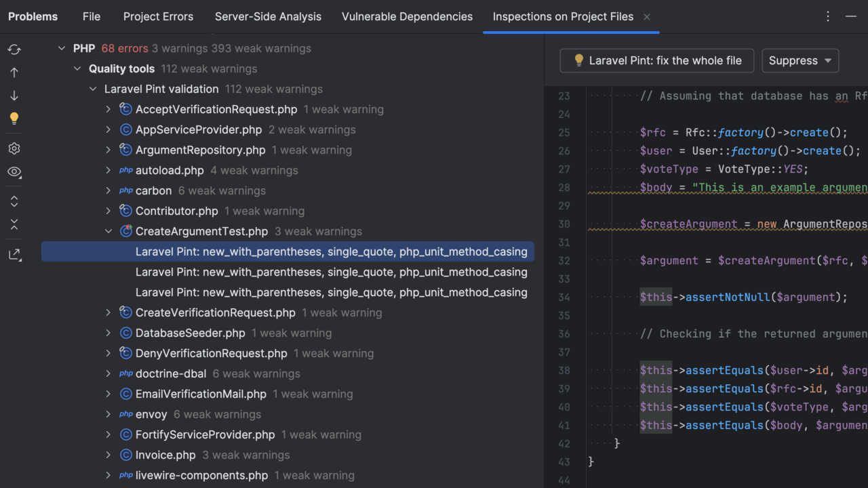Switch to the Project Errors tab

click(x=158, y=16)
